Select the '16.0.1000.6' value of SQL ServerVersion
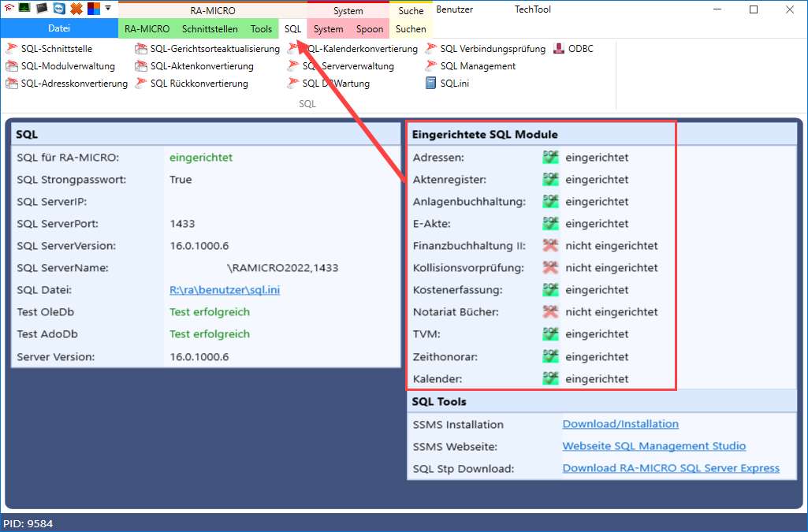The image size is (808, 532). click(199, 246)
